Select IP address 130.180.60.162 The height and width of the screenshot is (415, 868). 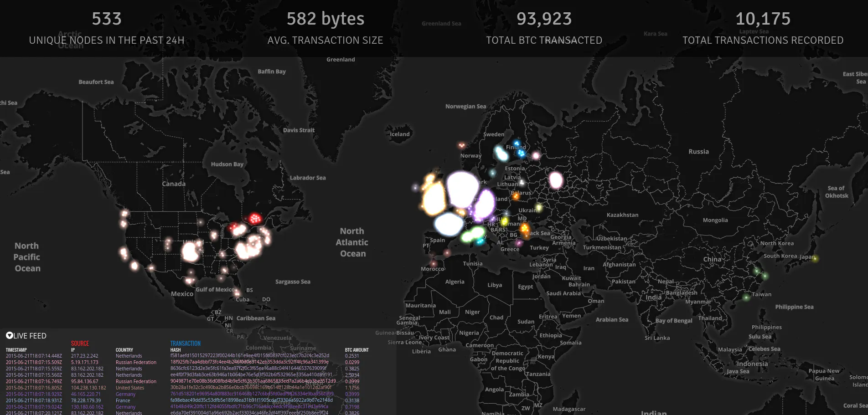click(x=87, y=407)
